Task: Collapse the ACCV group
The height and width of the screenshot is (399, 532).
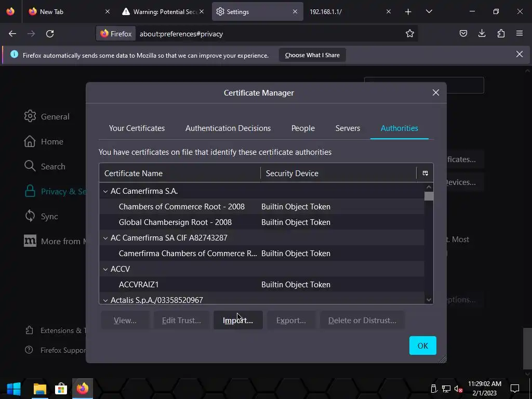Action: tap(105, 270)
